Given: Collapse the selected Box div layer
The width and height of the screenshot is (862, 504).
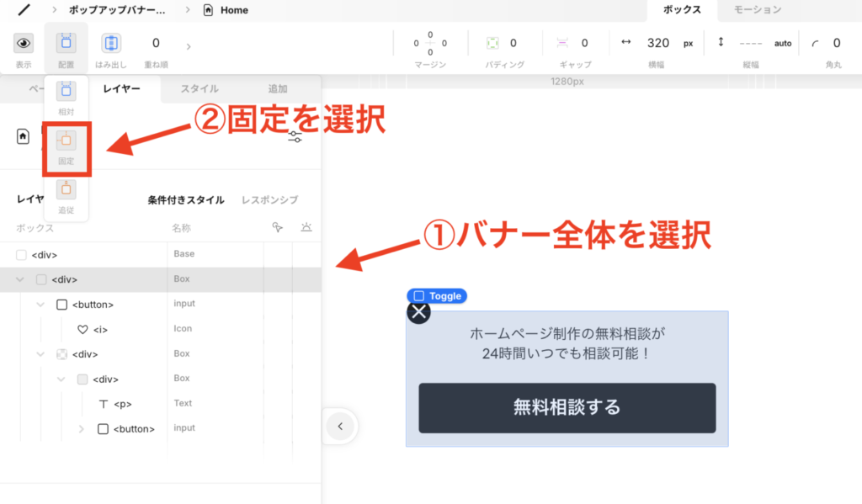Looking at the screenshot, I should [20, 279].
